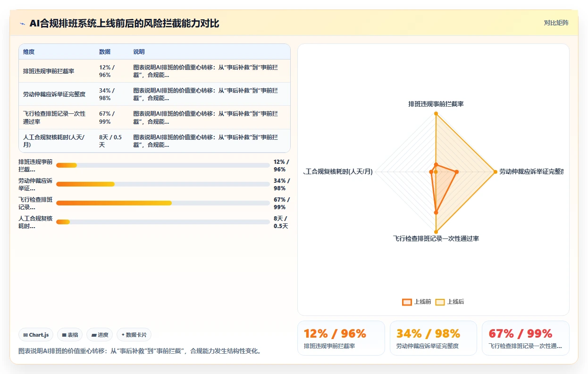Screen dimensions: 588x374
Task: Click radar axis label 劳动仲裁应诉举证完整度
Action: [x=531, y=172]
